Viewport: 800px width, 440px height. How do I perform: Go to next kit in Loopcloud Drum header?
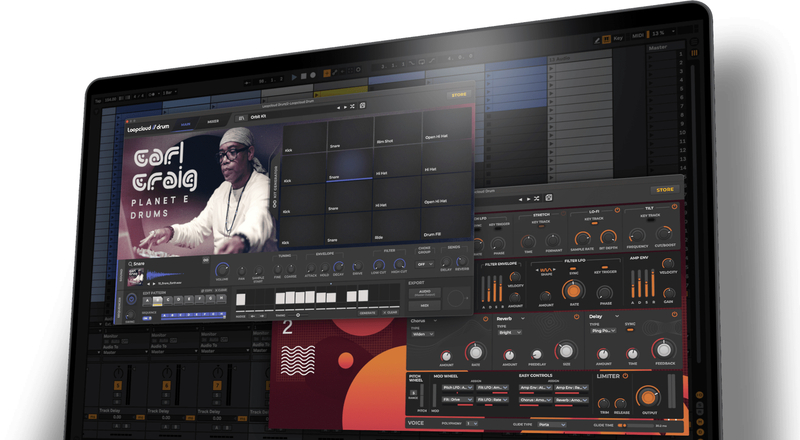pos(345,107)
